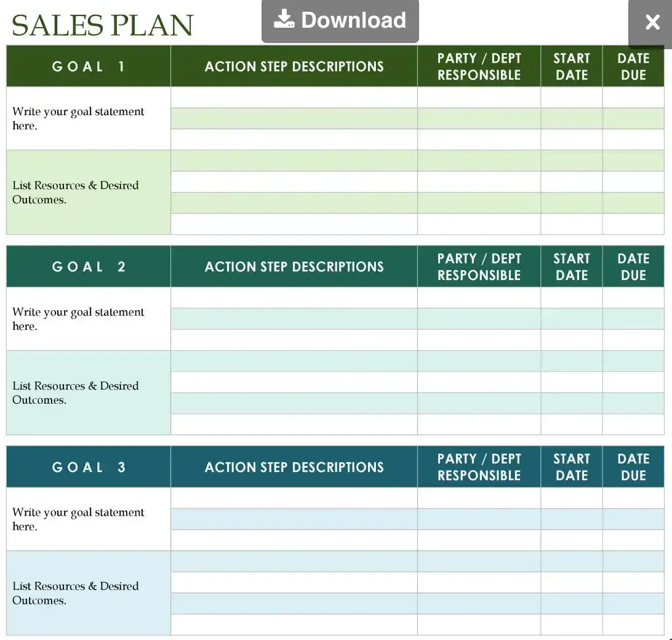The image size is (672, 640).
Task: Click Goal 1's List Resources & Desired Outcomes cell
Action: point(89,192)
